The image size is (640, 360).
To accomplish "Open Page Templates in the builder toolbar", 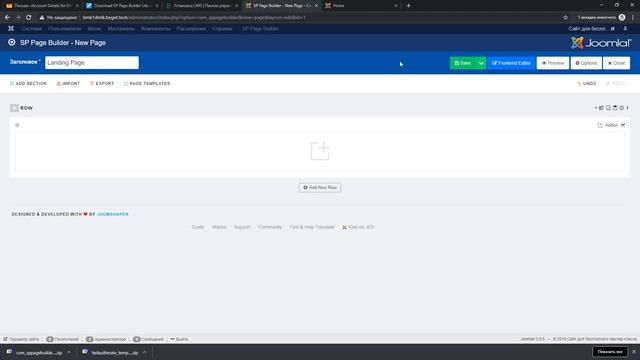I will pos(147,83).
